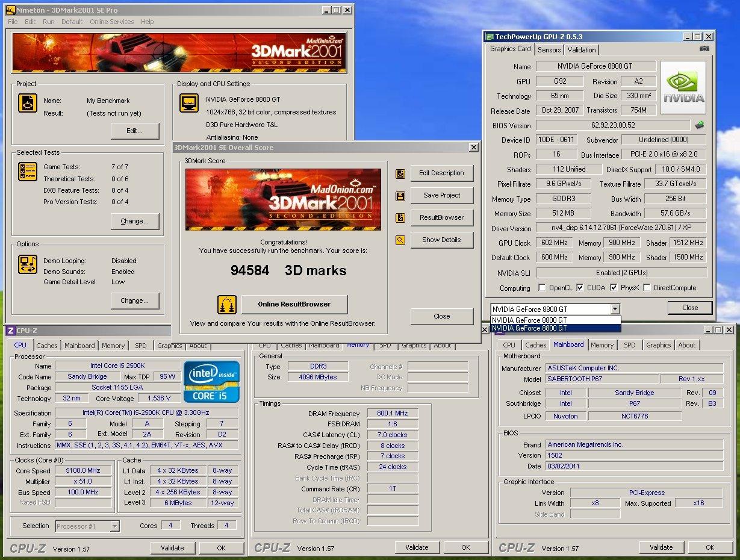Image resolution: width=740 pixels, height=560 pixels.
Task: Click the Specification i5-2500K field
Action: [x=146, y=413]
